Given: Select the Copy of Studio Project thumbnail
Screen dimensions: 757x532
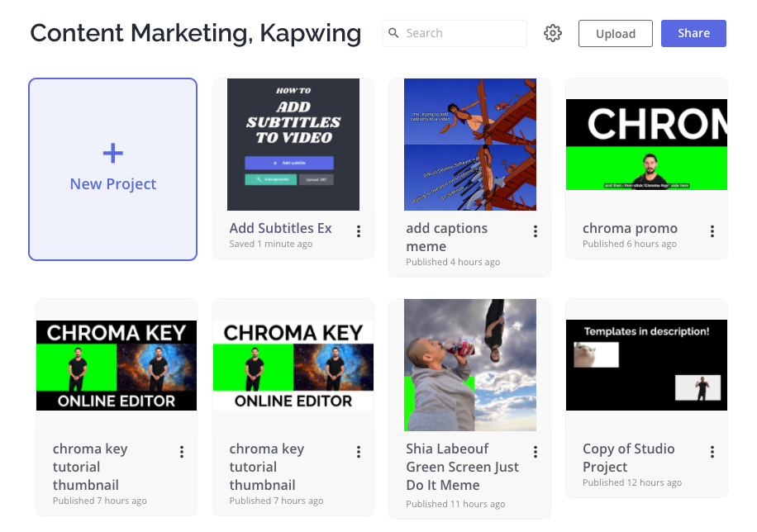Looking at the screenshot, I should click(646, 365).
